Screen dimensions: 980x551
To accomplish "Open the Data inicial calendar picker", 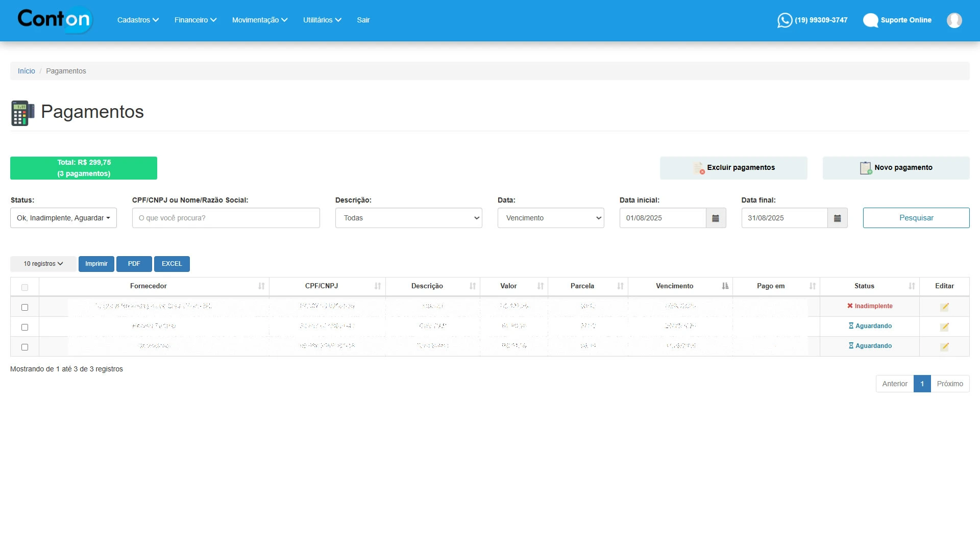I will coord(716,218).
